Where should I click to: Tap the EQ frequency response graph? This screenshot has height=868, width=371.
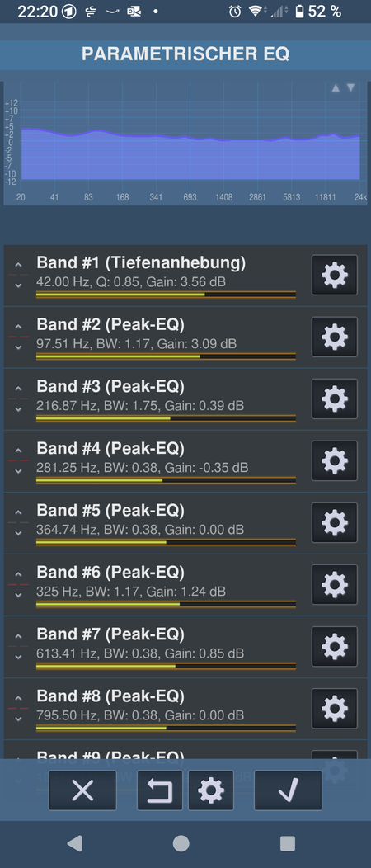(185, 144)
